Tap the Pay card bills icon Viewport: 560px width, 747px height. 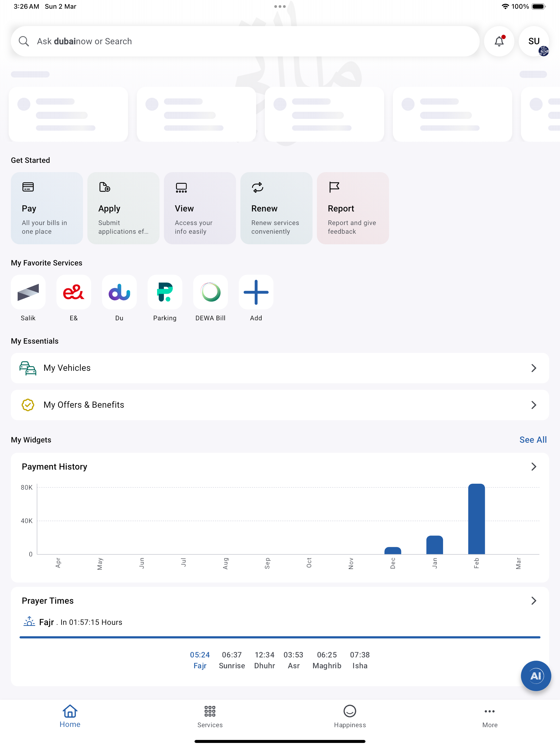[x=28, y=187]
